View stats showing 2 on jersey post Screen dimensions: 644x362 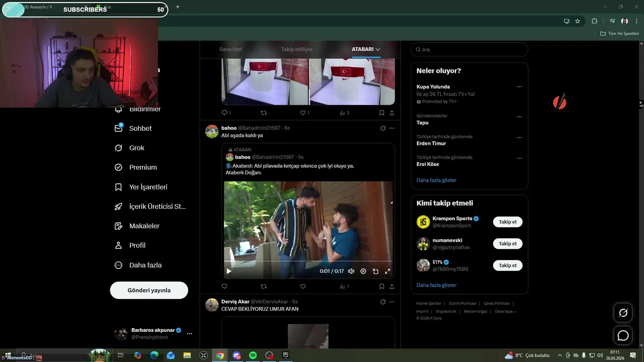pos(344,113)
